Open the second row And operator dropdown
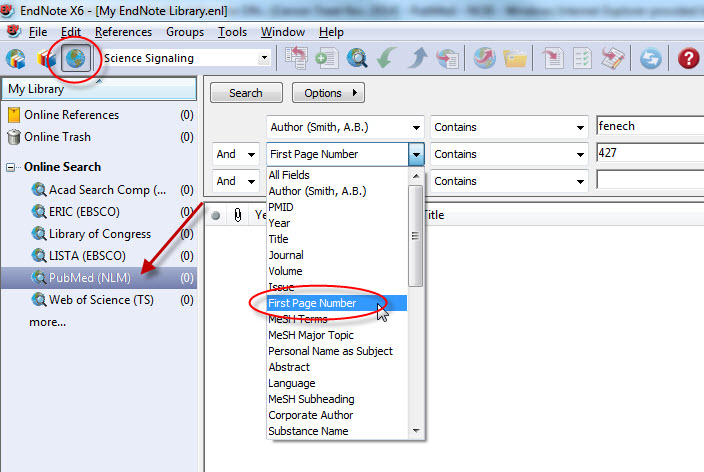 pyautogui.click(x=236, y=154)
